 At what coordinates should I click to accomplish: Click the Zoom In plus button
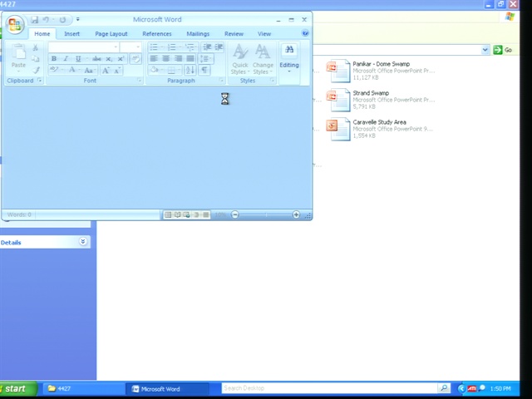coord(296,214)
